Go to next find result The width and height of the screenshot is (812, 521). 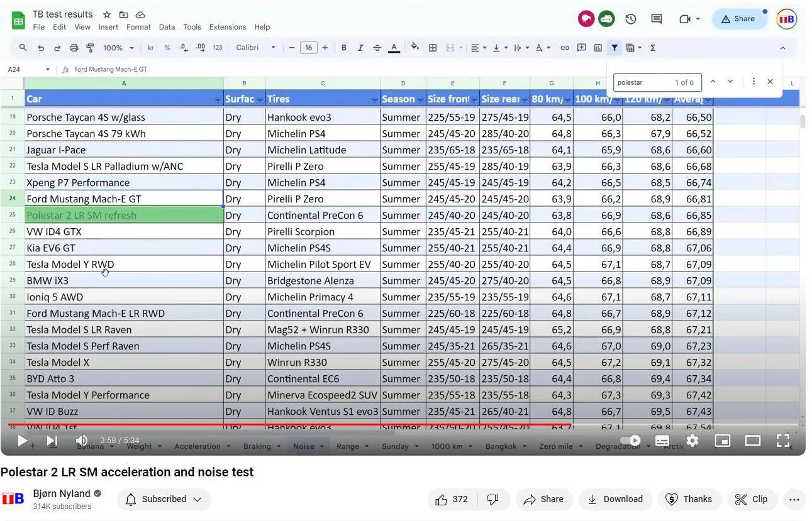[730, 82]
